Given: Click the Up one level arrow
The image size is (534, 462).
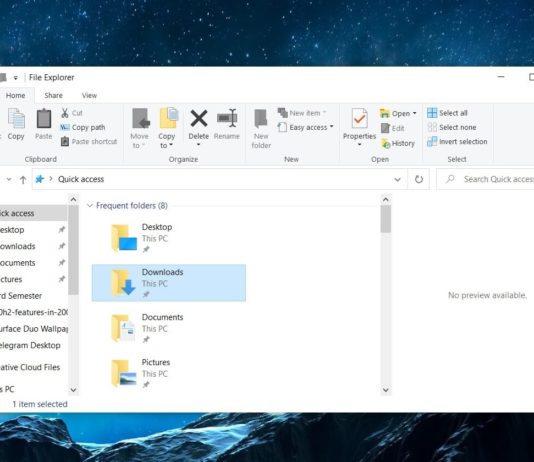Looking at the screenshot, I should (x=23, y=179).
